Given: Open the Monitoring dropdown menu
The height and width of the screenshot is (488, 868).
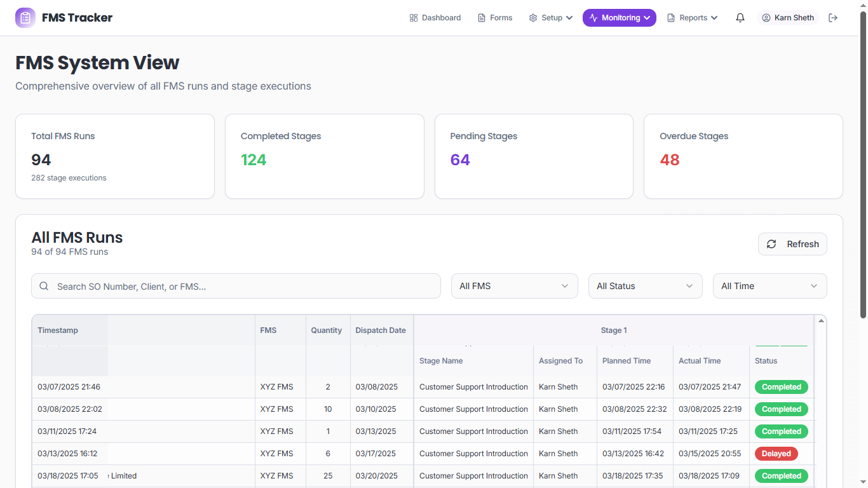Looking at the screenshot, I should point(620,18).
